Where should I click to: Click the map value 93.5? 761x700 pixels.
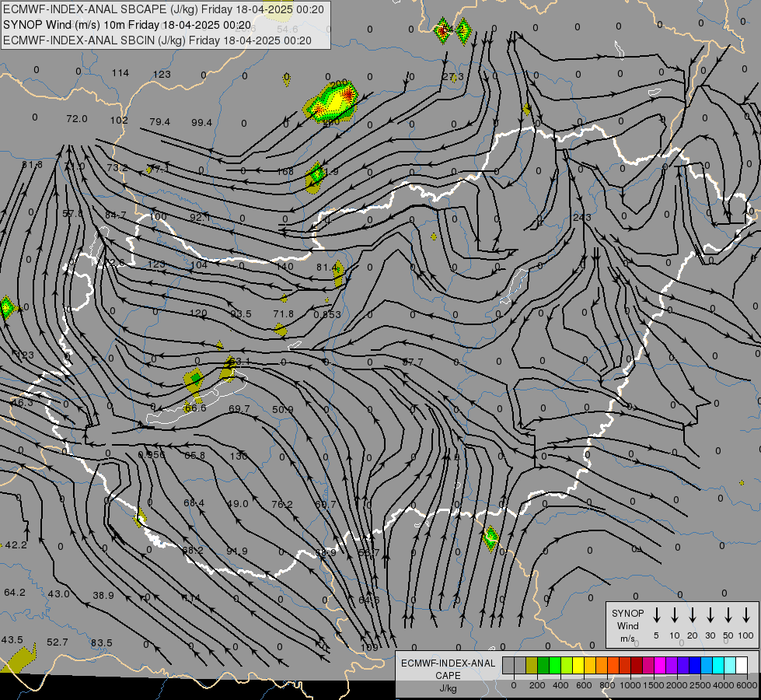click(x=241, y=313)
